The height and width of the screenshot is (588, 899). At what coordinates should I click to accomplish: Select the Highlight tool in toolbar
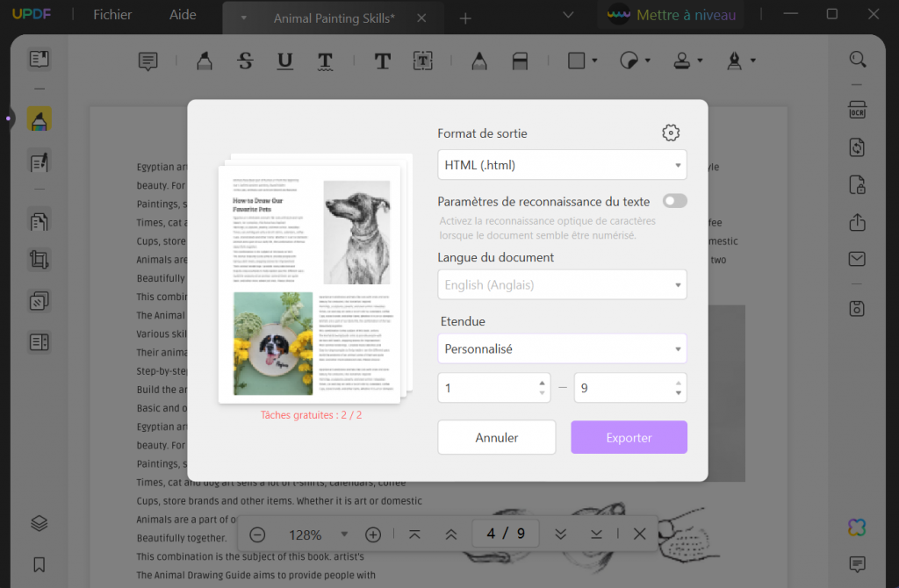tap(204, 61)
